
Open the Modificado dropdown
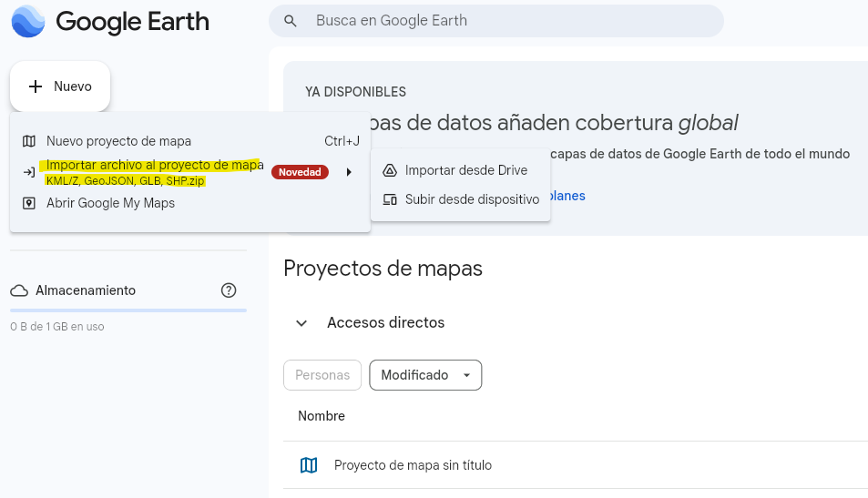click(x=425, y=375)
